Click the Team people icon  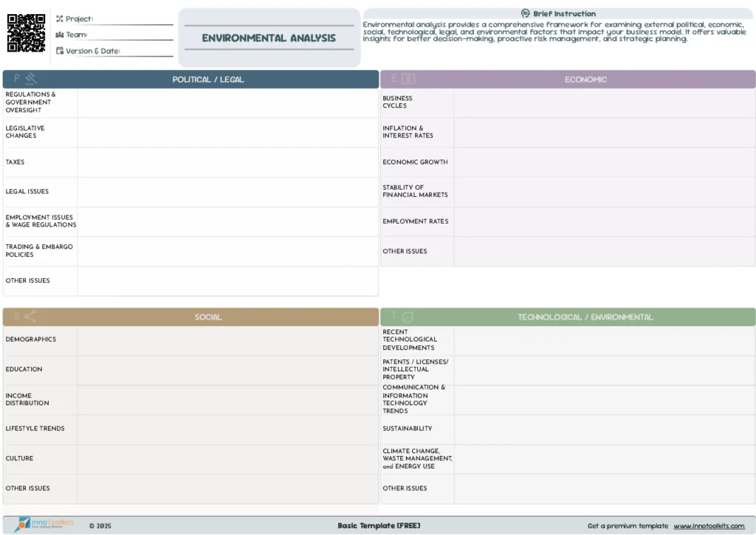[x=60, y=35]
